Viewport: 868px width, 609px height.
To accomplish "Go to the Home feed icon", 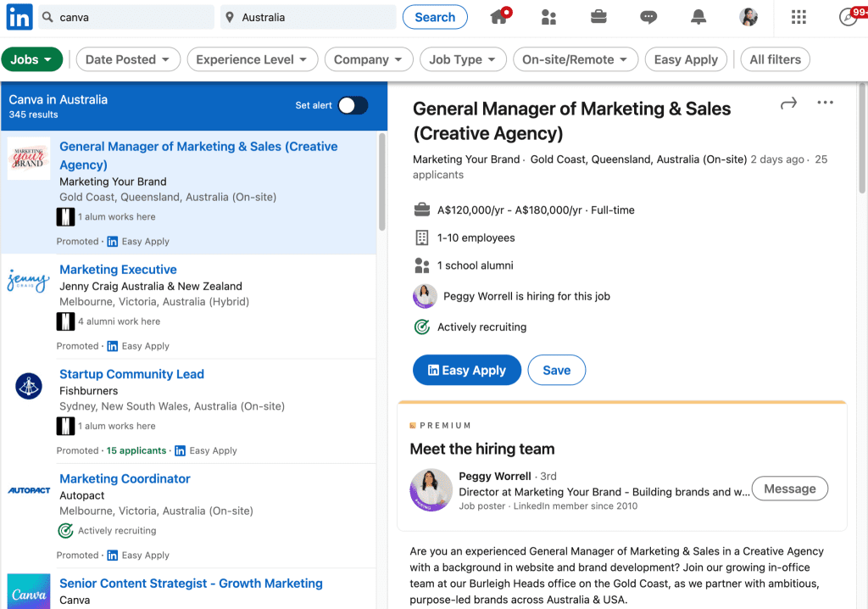I will point(500,17).
